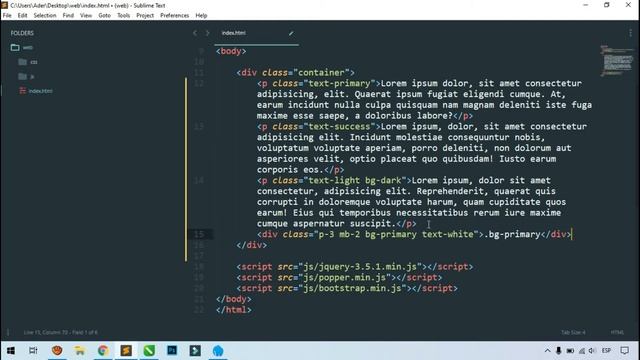Click the jquery-3.5.1.min.js script path

(360, 267)
